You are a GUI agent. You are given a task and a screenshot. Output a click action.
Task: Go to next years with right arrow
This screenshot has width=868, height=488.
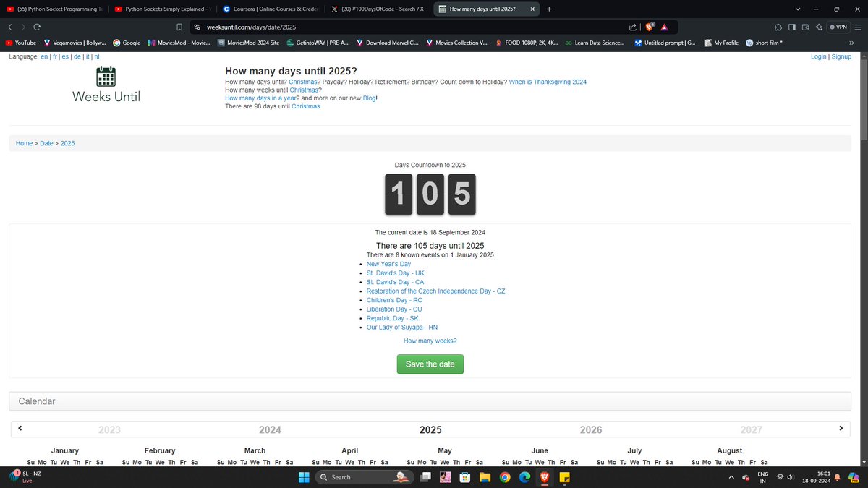(841, 428)
